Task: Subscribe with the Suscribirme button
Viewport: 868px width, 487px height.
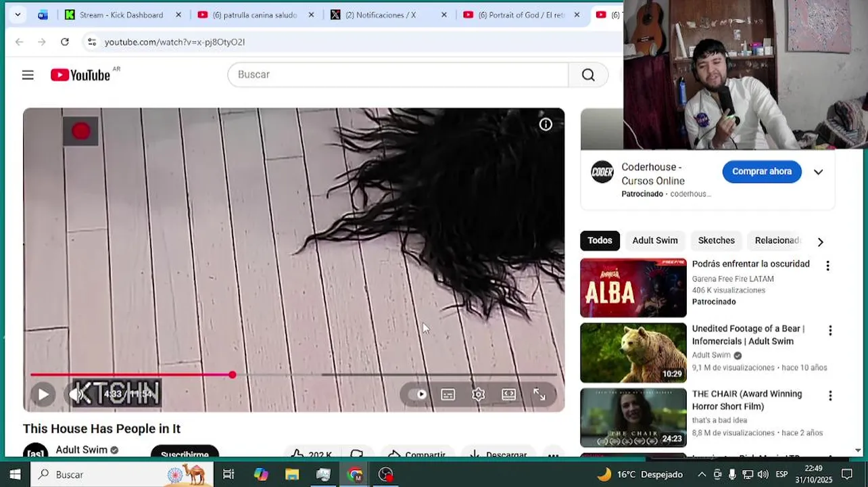Action: coord(185,452)
